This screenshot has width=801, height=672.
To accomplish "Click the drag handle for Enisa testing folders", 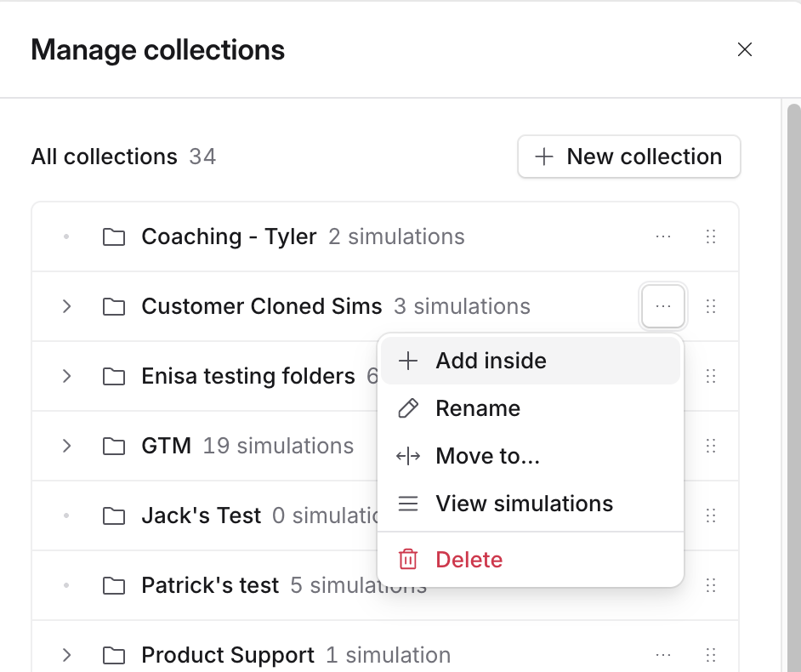I will coord(711,376).
